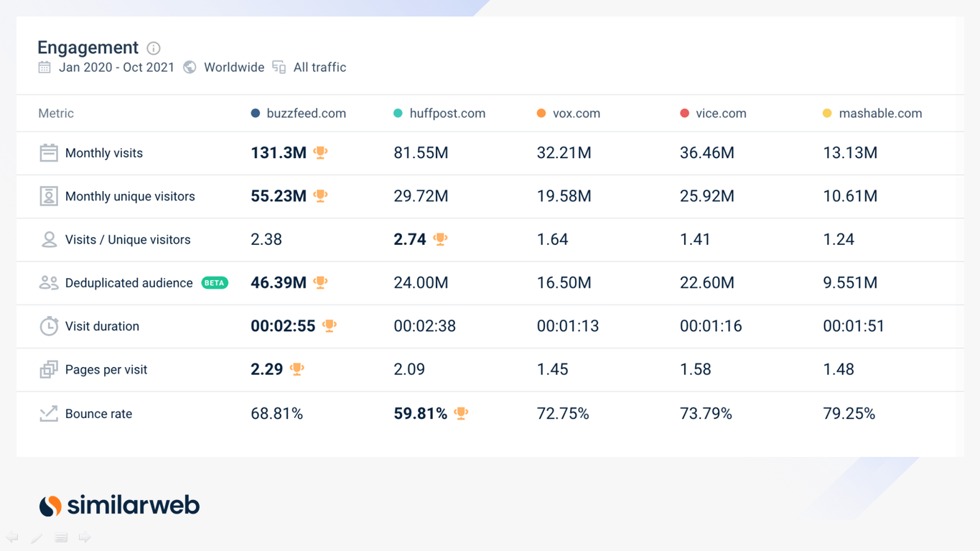The image size is (980, 551).
Task: Click the 32.21M monthly visits value
Action: (564, 153)
